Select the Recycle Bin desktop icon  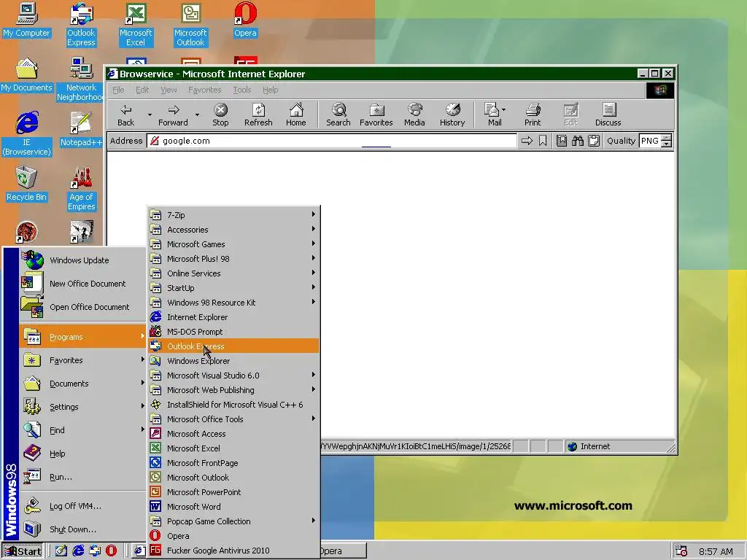click(26, 184)
